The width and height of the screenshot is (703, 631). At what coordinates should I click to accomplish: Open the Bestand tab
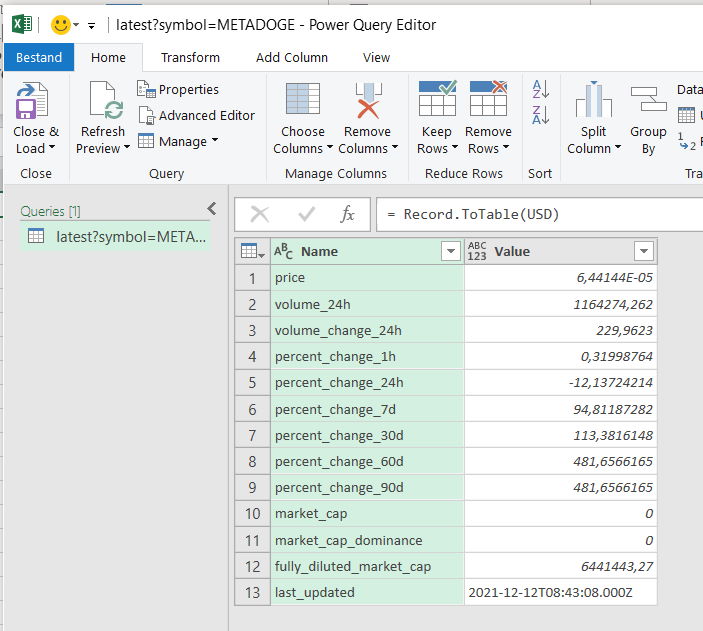tap(39, 57)
